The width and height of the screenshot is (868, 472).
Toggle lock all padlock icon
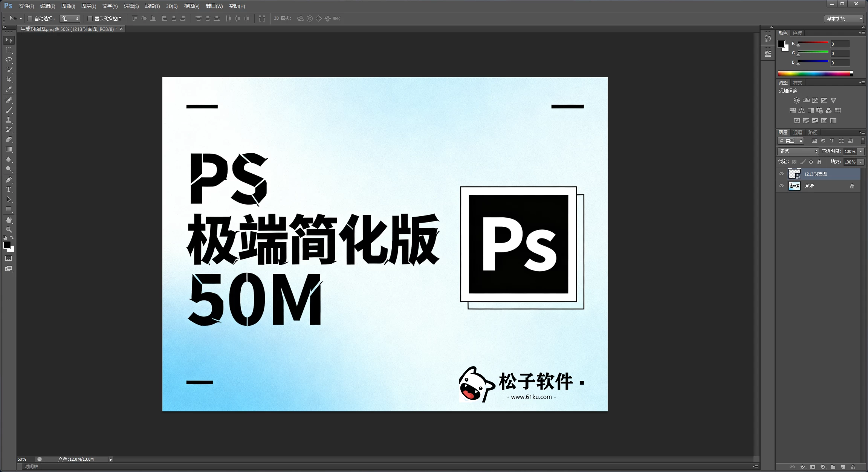pos(819,162)
